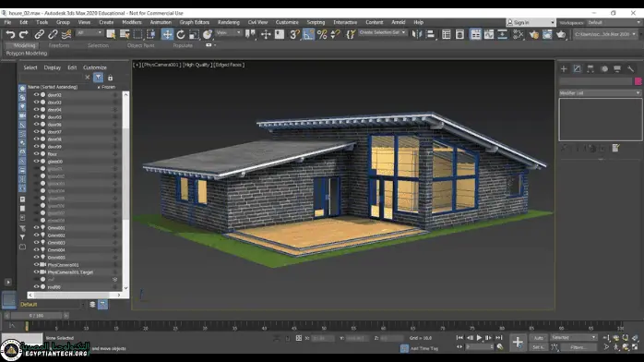The width and height of the screenshot is (644, 362).
Task: Open the Schematic View icon
Action: [x=502, y=34]
